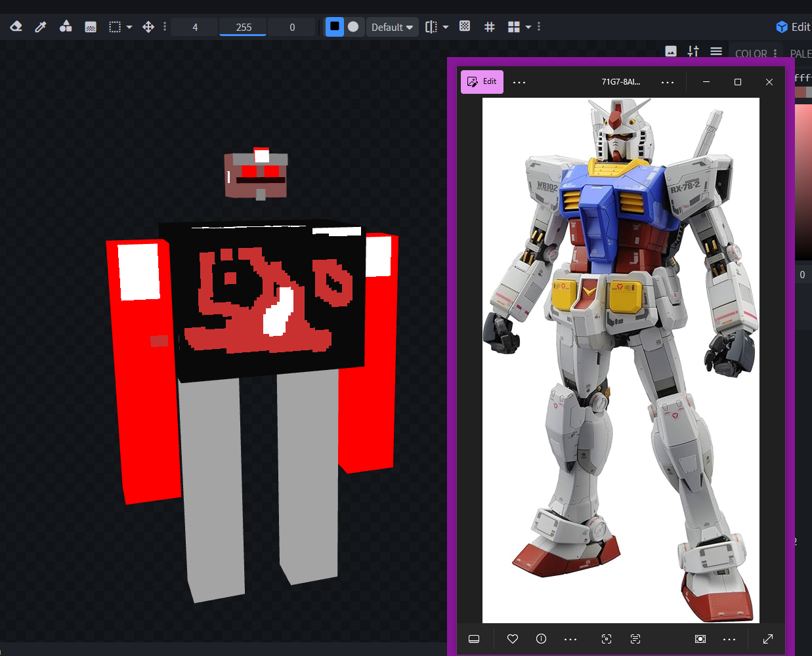Click the scan text icon
The width and height of the screenshot is (812, 656).
[x=635, y=639]
